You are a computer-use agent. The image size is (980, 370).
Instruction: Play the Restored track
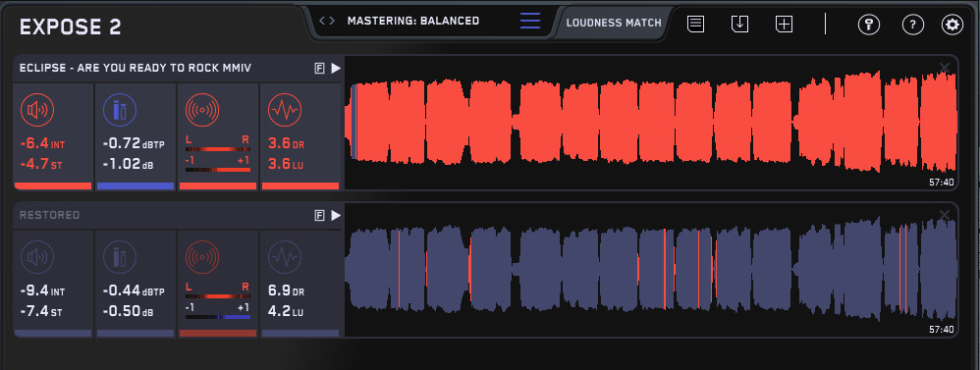click(336, 216)
